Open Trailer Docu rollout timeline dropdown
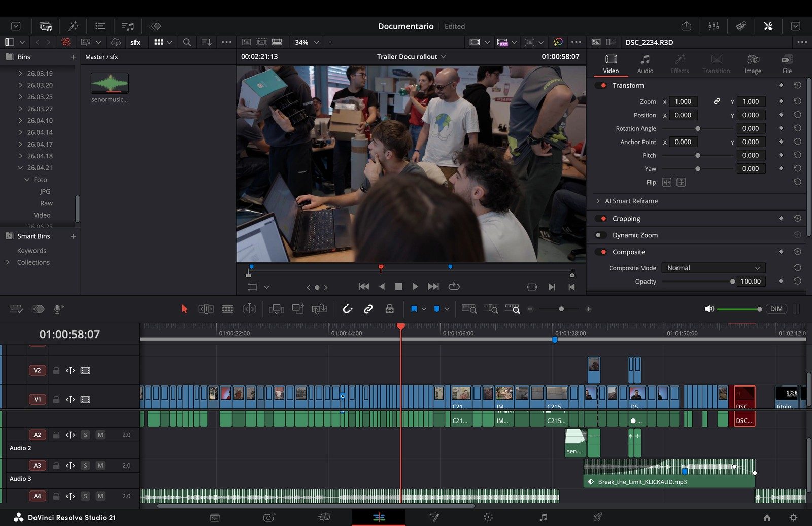Screen dimensions: 812x526 coord(411,57)
